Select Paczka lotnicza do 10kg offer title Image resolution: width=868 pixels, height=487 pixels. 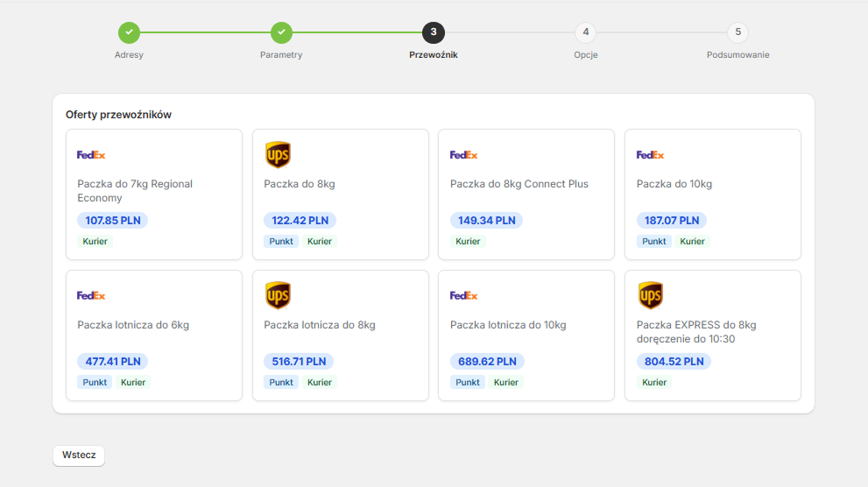click(508, 325)
